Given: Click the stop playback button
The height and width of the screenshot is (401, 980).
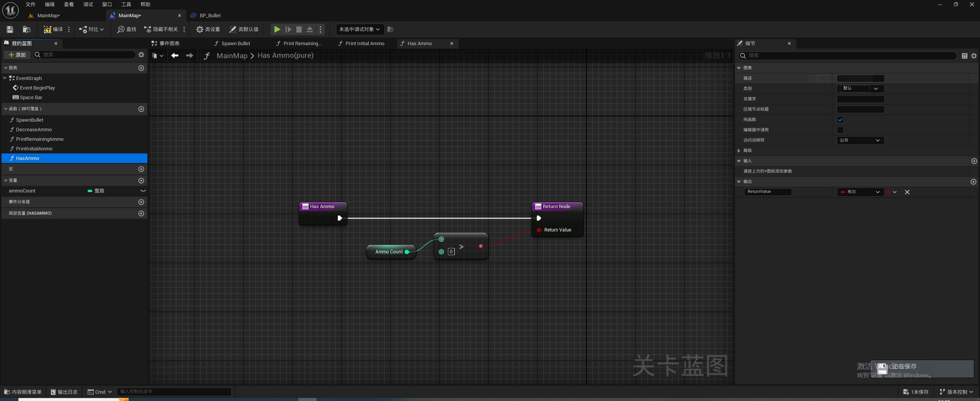Looking at the screenshot, I should 299,29.
